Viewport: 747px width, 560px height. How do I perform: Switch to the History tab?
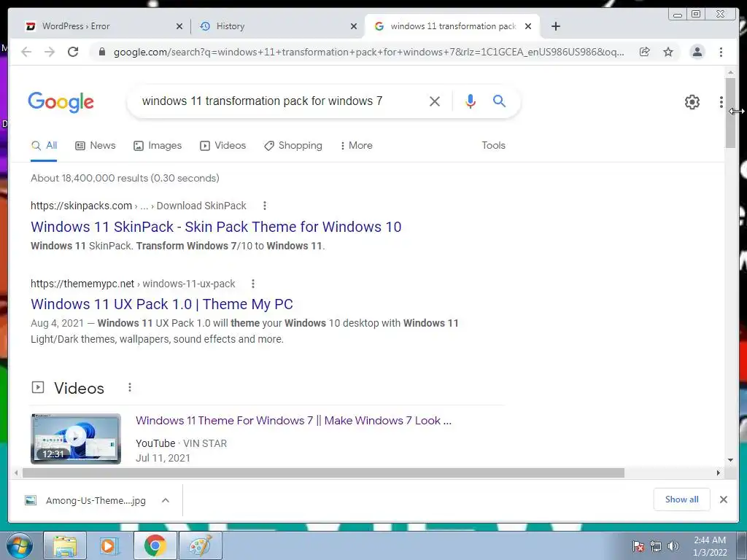[x=276, y=26]
